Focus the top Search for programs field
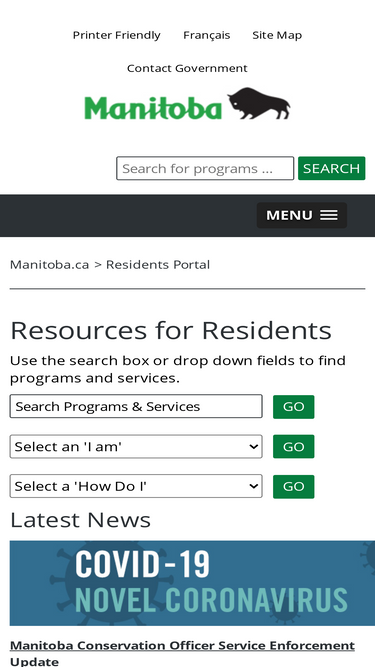375x667 pixels. pos(205,168)
